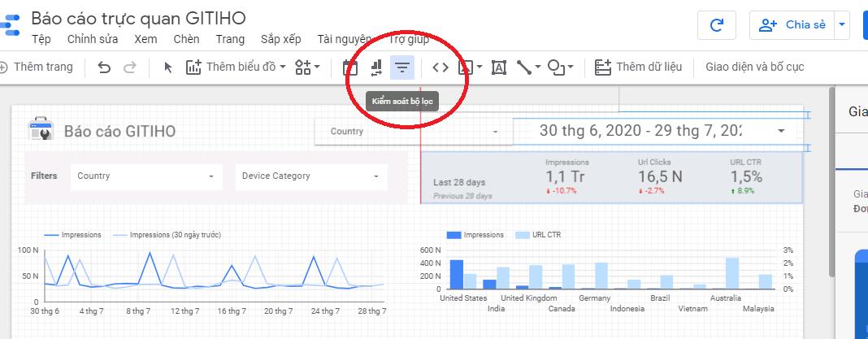Image resolution: width=868 pixels, height=339 pixels.
Task: Open the Sắp xếp menu
Action: 280,39
